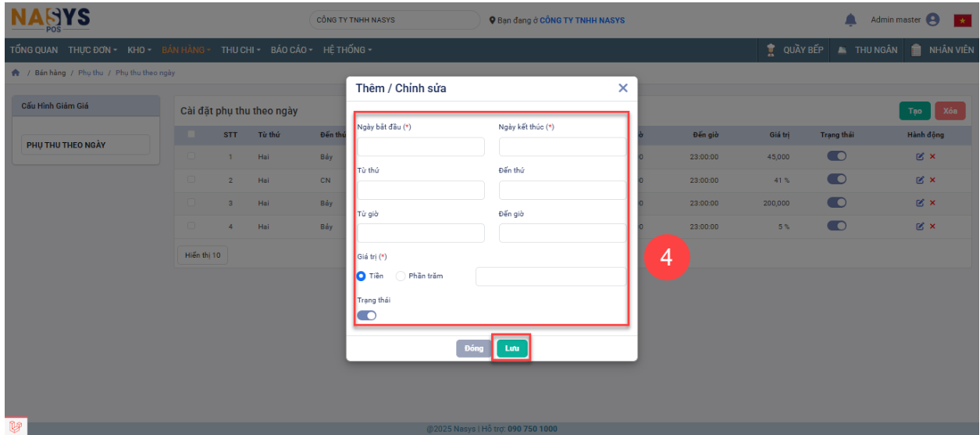Click the Vietnam flag language icon
980x435 pixels.
click(961, 20)
